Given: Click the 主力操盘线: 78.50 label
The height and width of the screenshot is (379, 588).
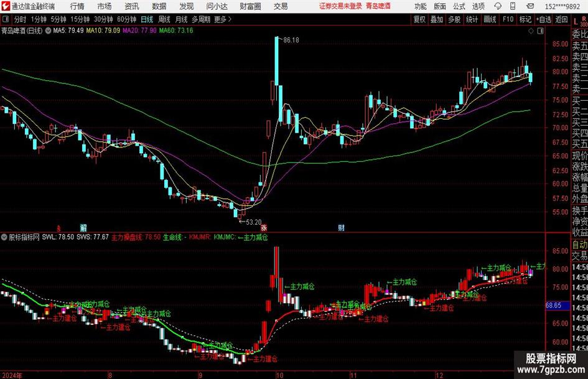Looking at the screenshot, I should (x=136, y=237).
